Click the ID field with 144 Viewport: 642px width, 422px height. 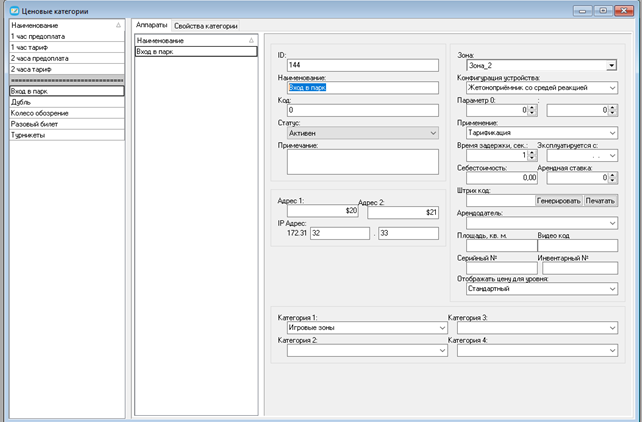(x=363, y=65)
